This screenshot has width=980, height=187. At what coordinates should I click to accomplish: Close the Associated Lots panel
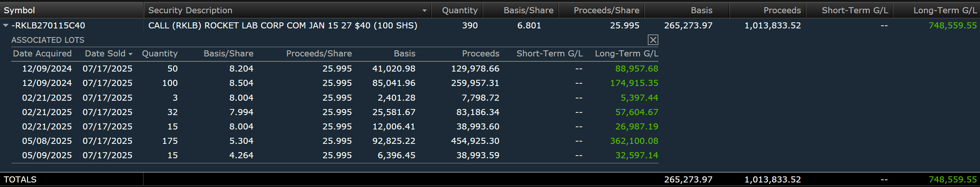[x=653, y=40]
